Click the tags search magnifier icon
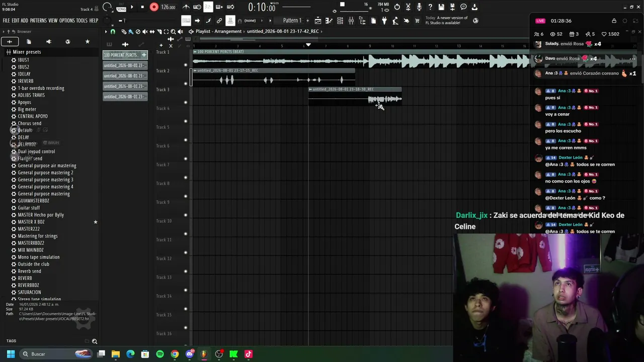This screenshot has width=644, height=362. click(x=95, y=341)
